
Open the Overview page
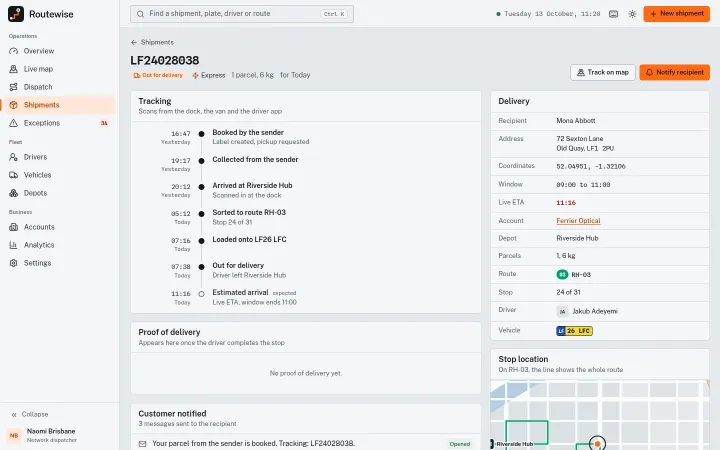(x=58, y=51)
